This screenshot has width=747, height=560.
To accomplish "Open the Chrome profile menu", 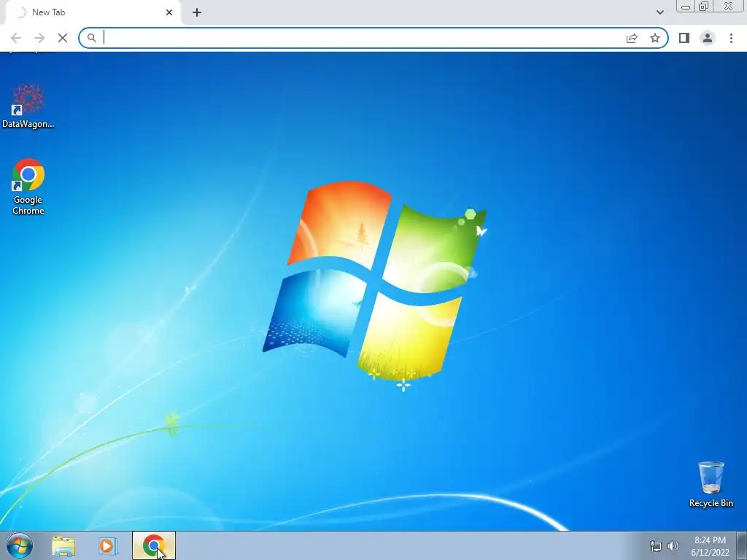I will (708, 38).
